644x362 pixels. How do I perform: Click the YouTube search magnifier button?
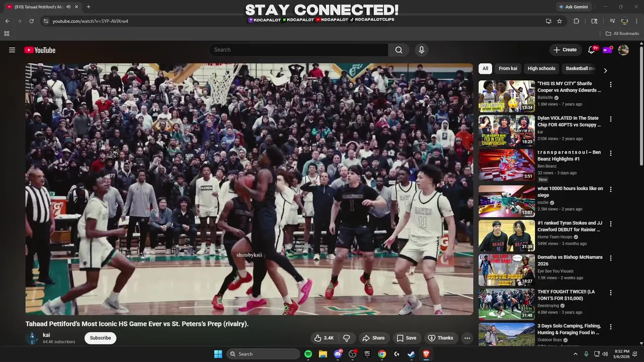click(x=398, y=50)
